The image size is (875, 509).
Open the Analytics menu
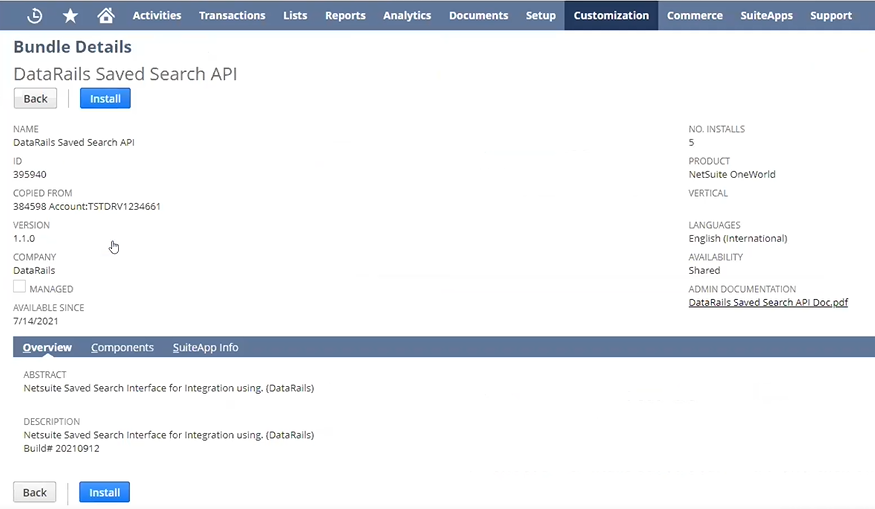407,16
